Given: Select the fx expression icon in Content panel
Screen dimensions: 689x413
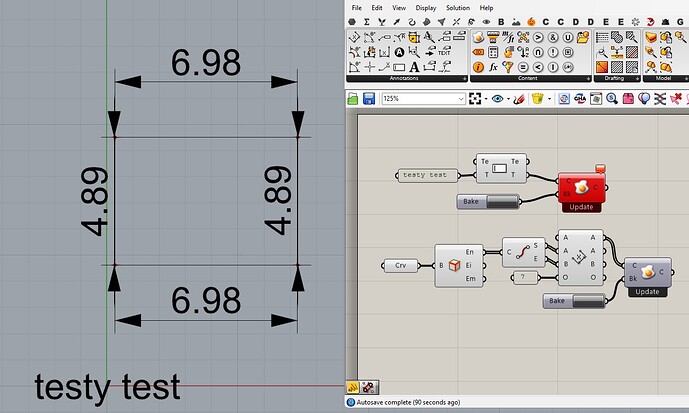Looking at the screenshot, I should coord(493,67).
